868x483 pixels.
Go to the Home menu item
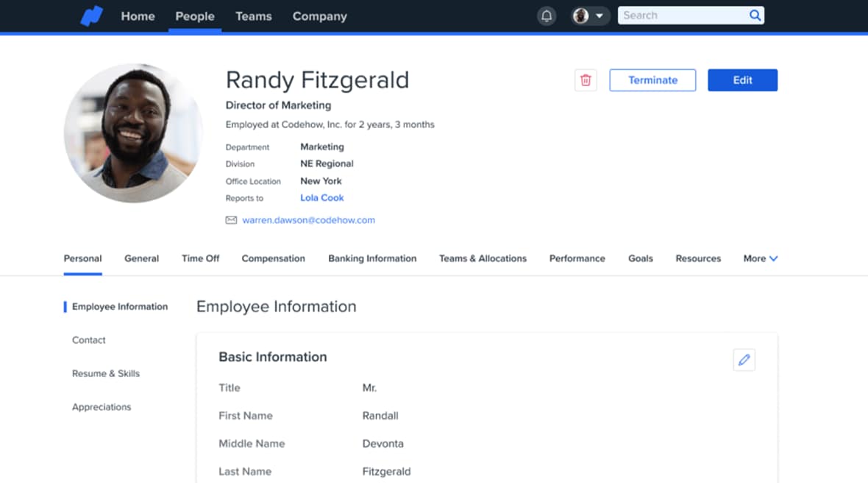click(138, 16)
